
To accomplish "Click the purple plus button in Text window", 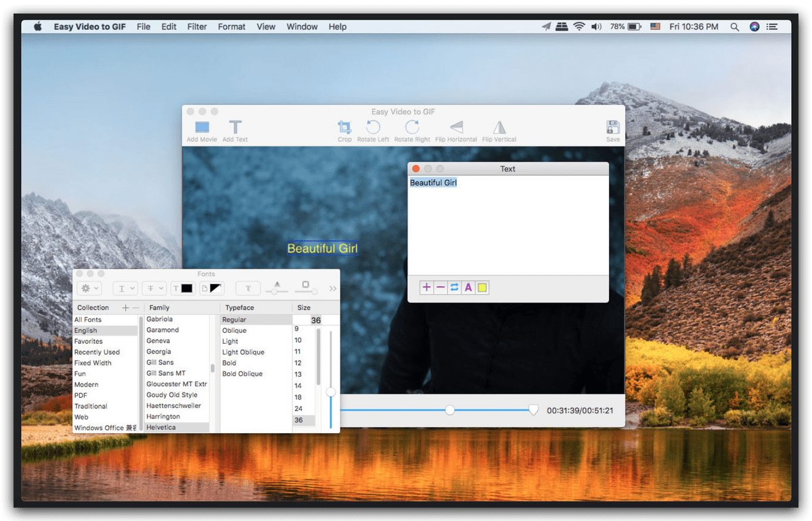I will pyautogui.click(x=426, y=288).
